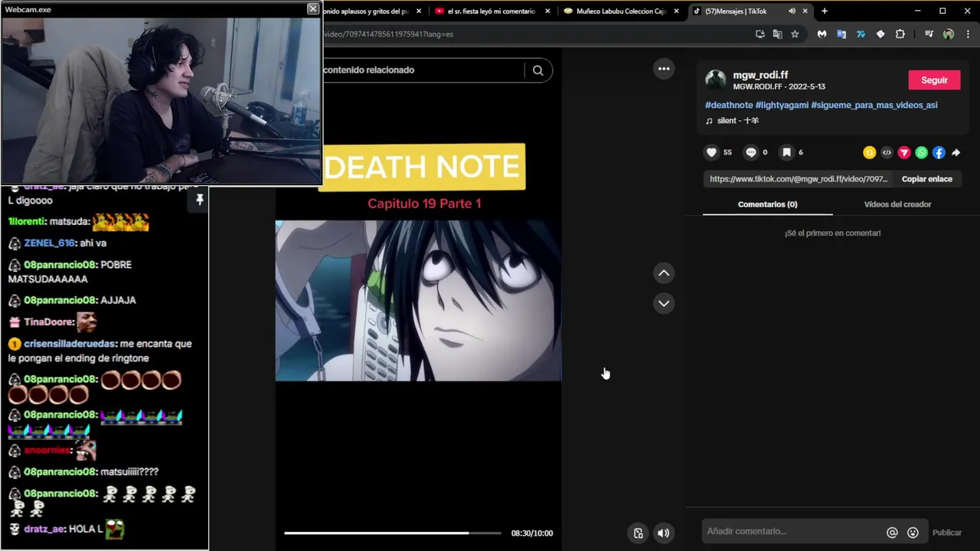The height and width of the screenshot is (551, 980).
Task: Get the embed code icon
Action: 887,152
